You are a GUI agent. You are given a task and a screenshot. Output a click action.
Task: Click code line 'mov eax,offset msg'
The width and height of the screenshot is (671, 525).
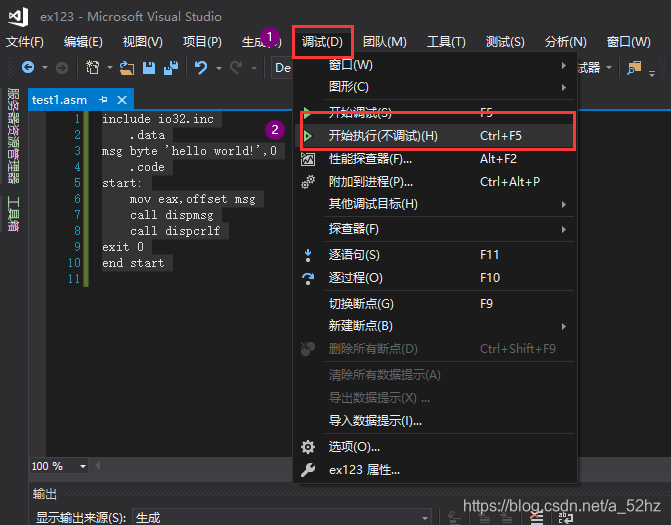(x=192, y=199)
